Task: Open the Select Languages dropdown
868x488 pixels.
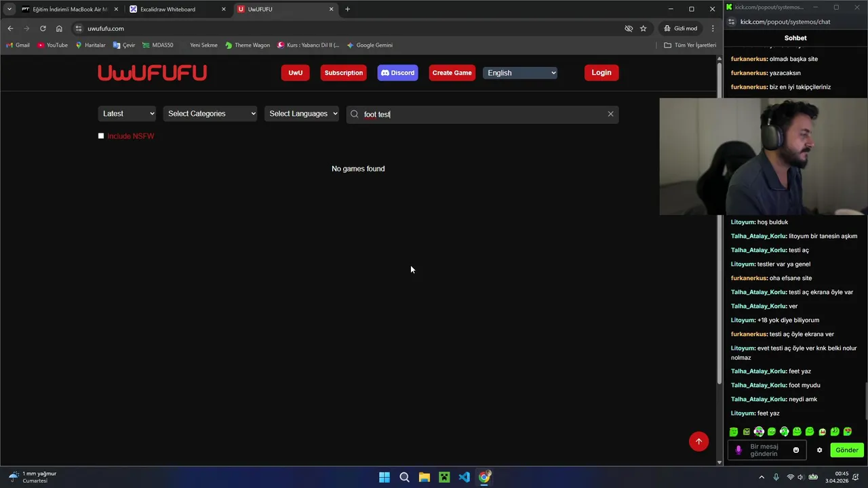Action: point(302,113)
